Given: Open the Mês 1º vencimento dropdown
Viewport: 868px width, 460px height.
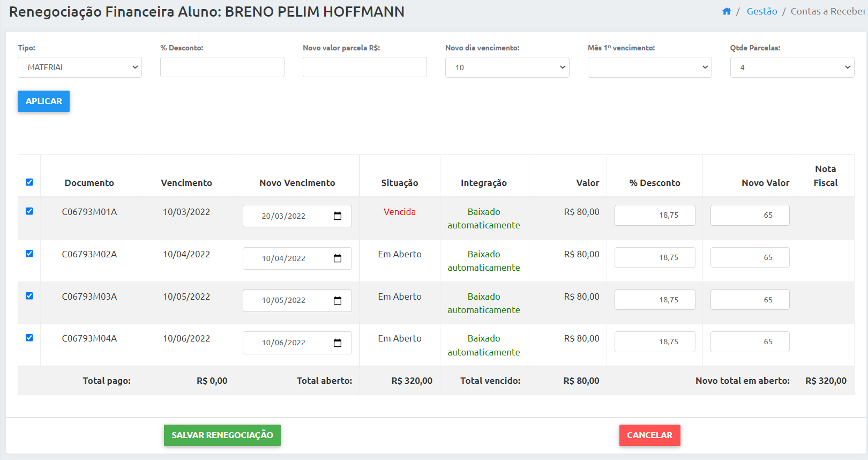Looking at the screenshot, I should [649, 68].
